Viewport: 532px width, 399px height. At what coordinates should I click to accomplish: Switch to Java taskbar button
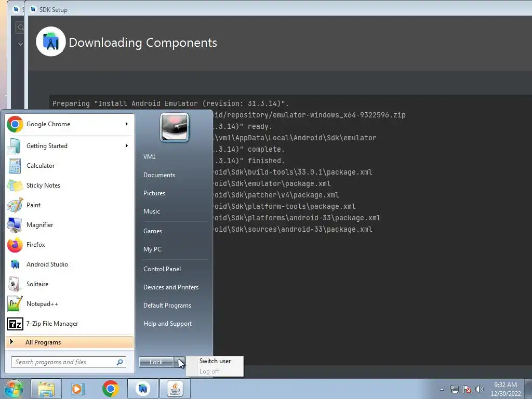[x=175, y=389]
